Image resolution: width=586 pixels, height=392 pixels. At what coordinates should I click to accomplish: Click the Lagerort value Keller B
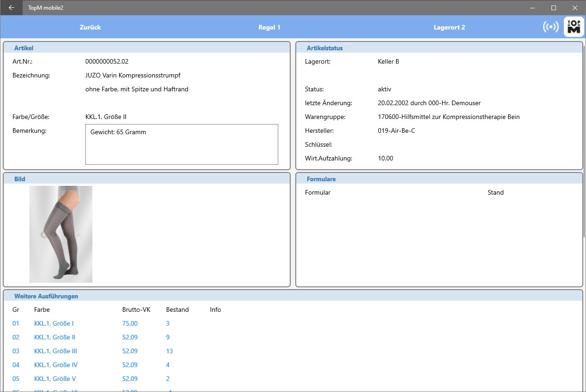coord(389,61)
